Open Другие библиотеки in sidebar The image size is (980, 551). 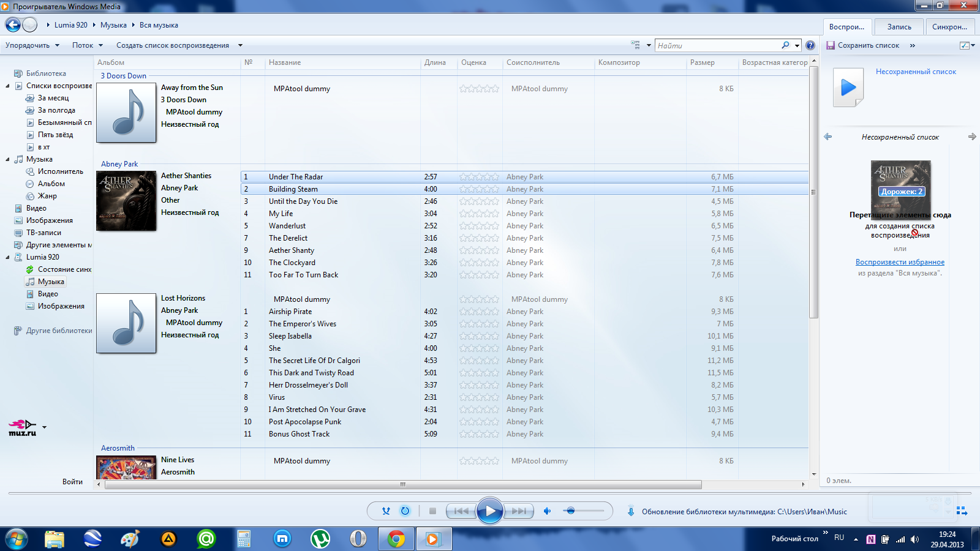59,331
